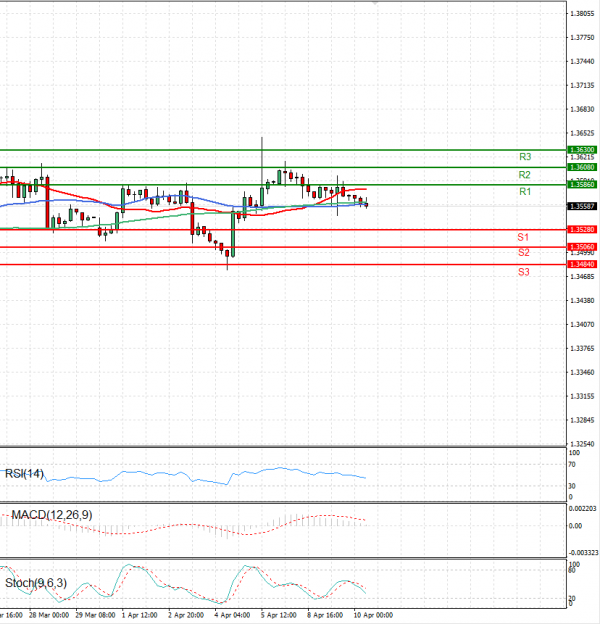
Task: Click the R3 resistance label
Action: tap(525, 157)
